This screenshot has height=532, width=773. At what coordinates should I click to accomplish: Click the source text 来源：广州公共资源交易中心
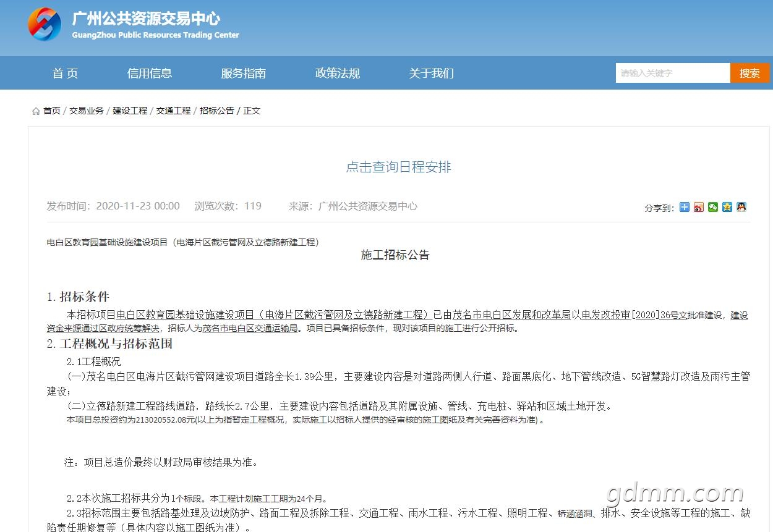click(353, 206)
